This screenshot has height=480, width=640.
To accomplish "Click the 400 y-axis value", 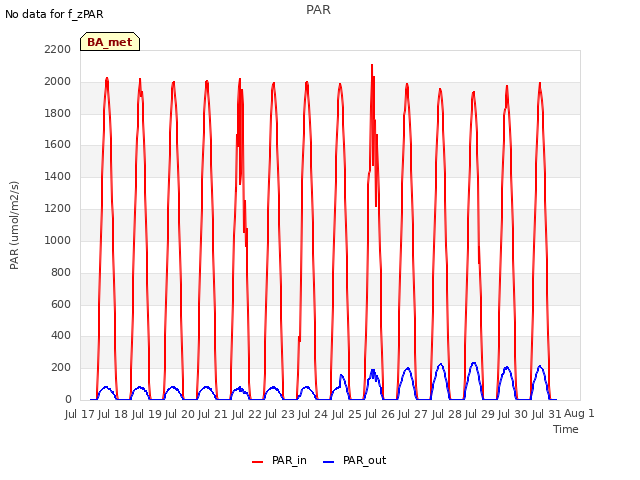I will click(x=61, y=336).
